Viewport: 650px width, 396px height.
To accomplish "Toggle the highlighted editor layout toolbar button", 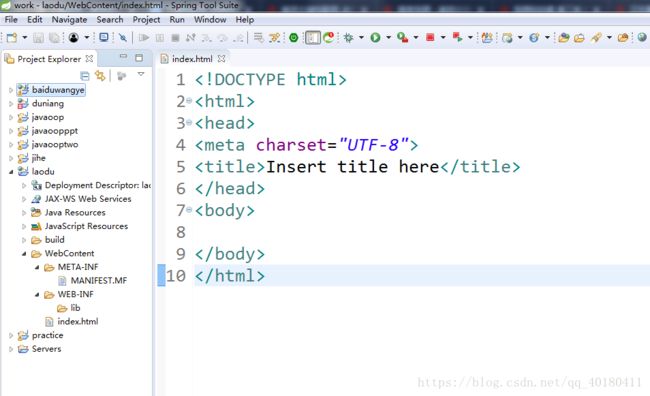I will coord(313,38).
